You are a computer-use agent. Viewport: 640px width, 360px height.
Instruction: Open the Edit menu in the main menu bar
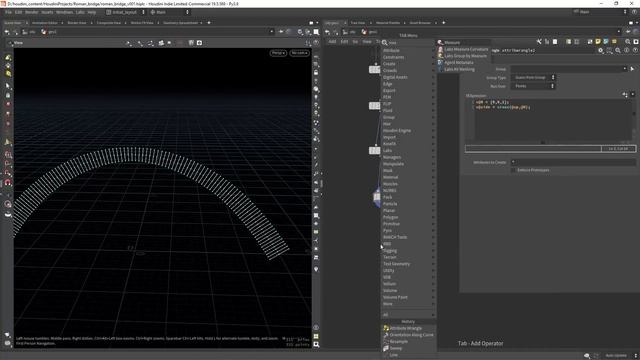[18, 12]
